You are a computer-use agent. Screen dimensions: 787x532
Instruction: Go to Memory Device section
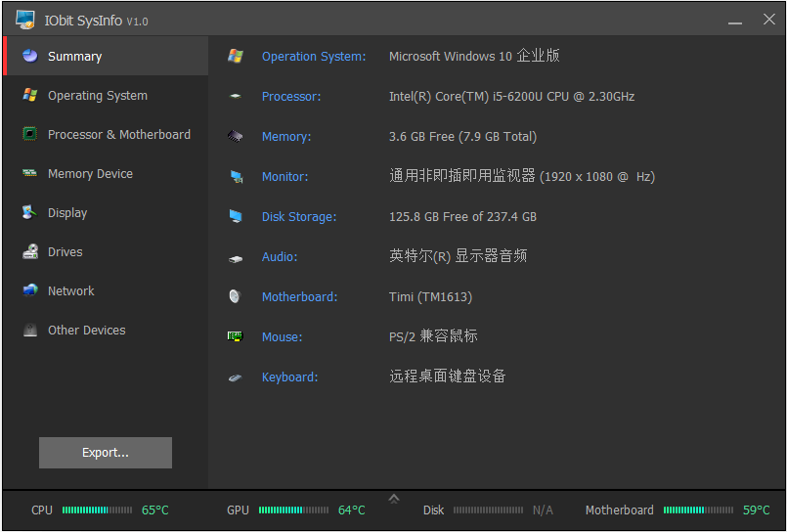click(106, 174)
